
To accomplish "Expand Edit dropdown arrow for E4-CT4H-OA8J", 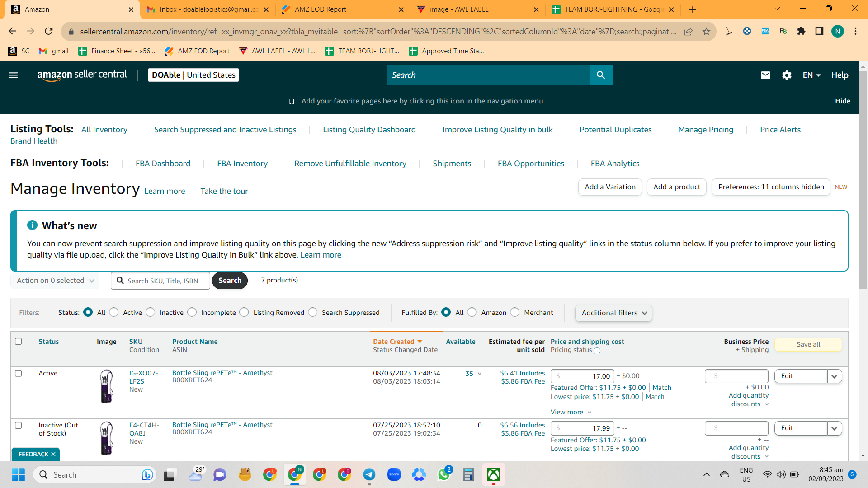I will (835, 428).
